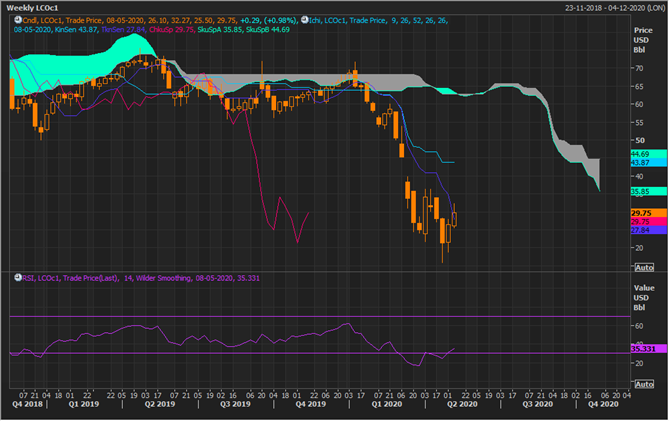This screenshot has width=669, height=421.
Task: Click the SkuSpA 35.85 legend text
Action: pyautogui.click(x=221, y=29)
